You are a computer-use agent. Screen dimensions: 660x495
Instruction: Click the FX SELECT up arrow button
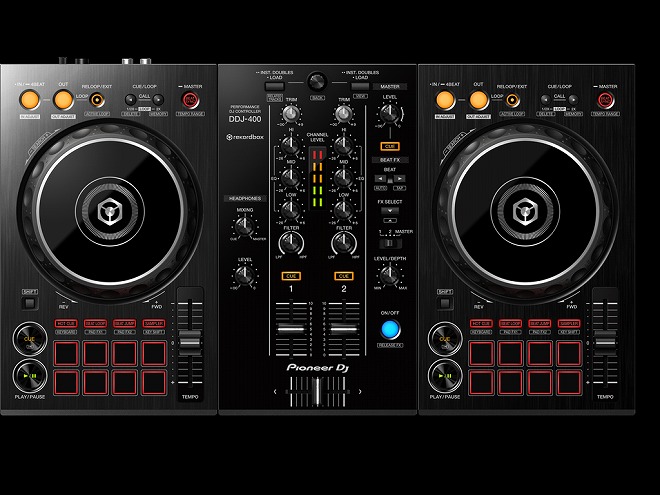[x=390, y=220]
